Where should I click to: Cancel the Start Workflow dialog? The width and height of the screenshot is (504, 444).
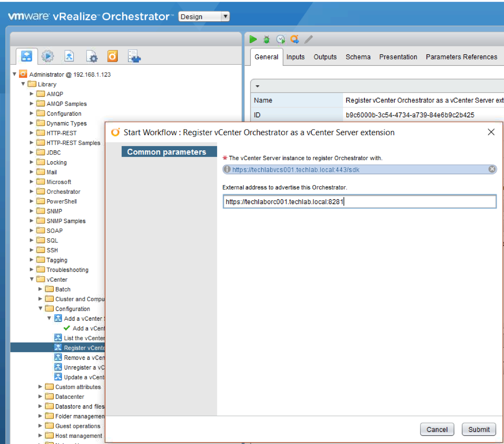(x=437, y=429)
